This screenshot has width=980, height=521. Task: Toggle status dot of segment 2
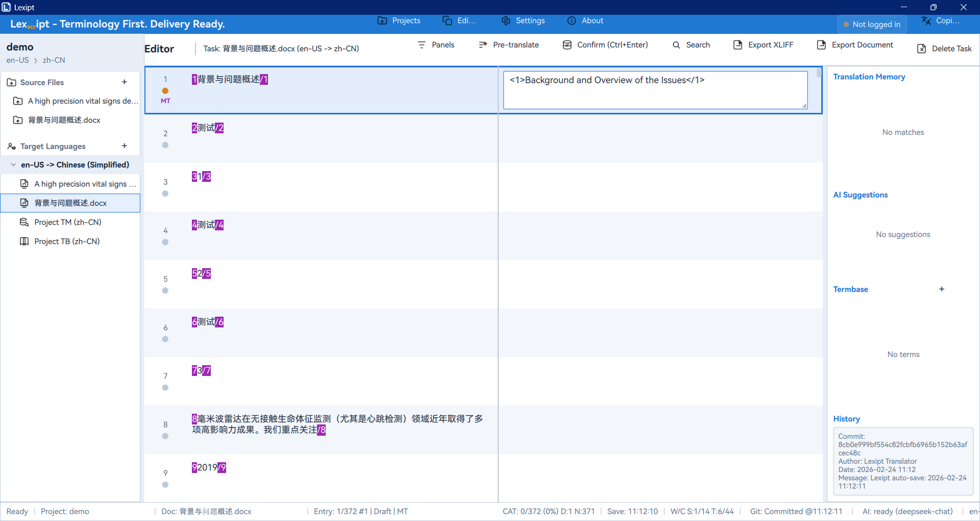pos(165,145)
